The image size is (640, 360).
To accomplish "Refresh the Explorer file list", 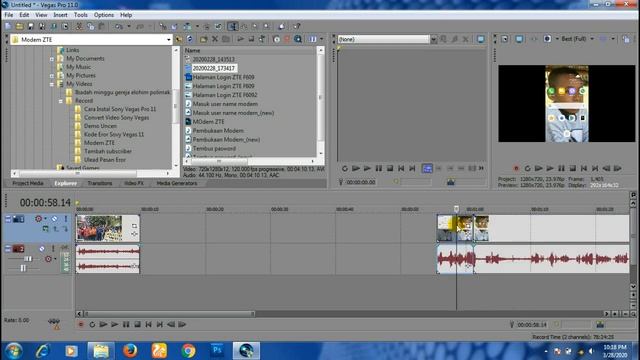I will pos(190,39).
